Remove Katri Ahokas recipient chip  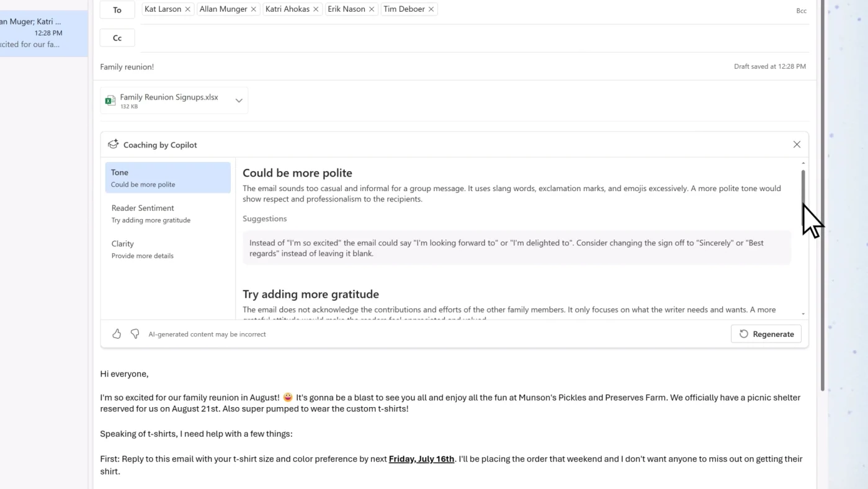pos(316,9)
